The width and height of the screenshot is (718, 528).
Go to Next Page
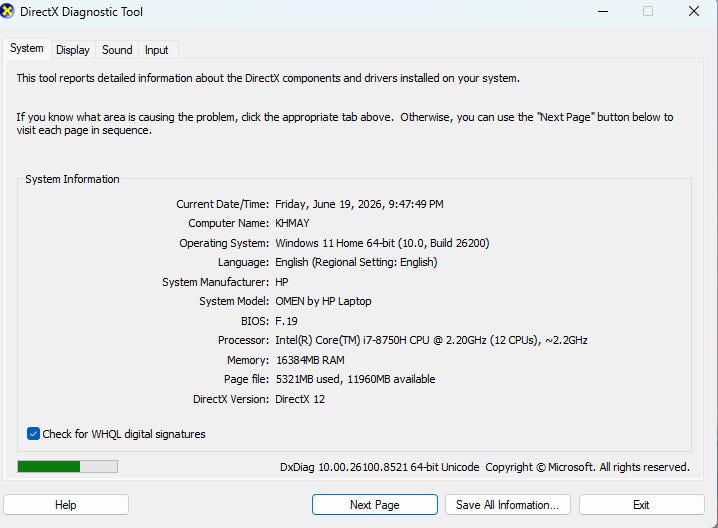tap(375, 505)
